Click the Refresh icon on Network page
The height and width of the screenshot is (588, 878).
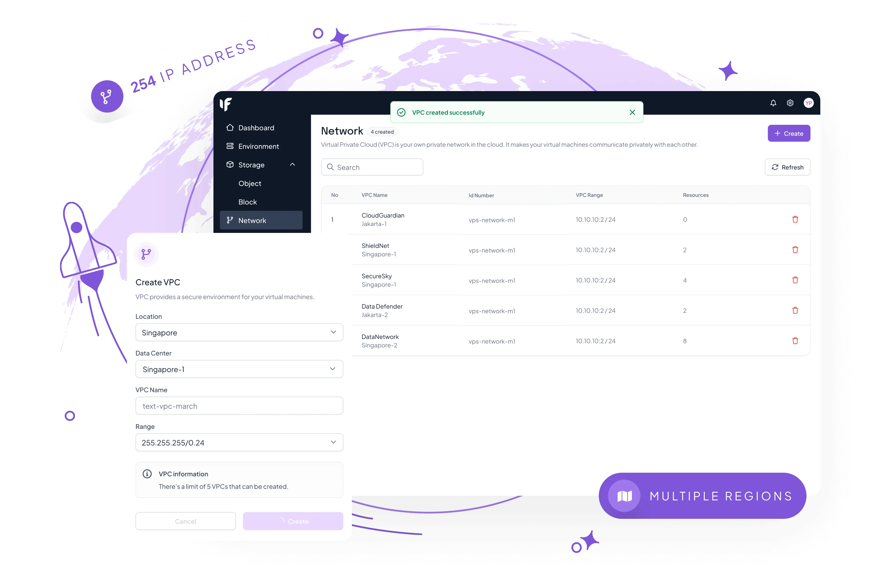pyautogui.click(x=775, y=167)
